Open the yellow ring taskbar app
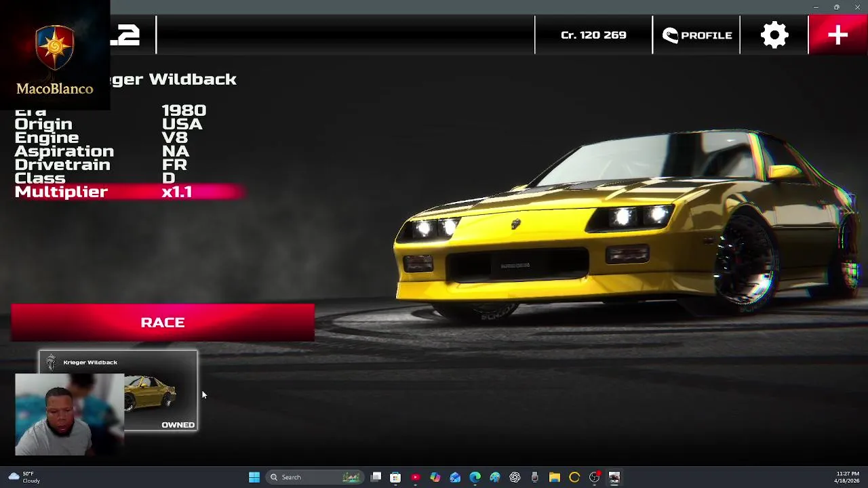 tap(574, 477)
